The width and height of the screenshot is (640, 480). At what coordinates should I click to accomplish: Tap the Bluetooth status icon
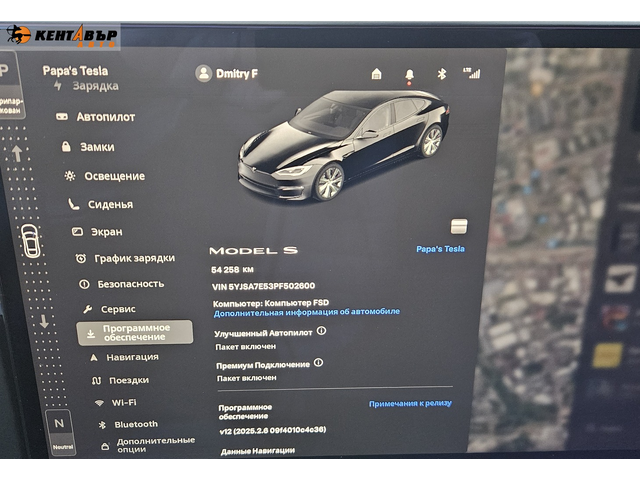442,74
